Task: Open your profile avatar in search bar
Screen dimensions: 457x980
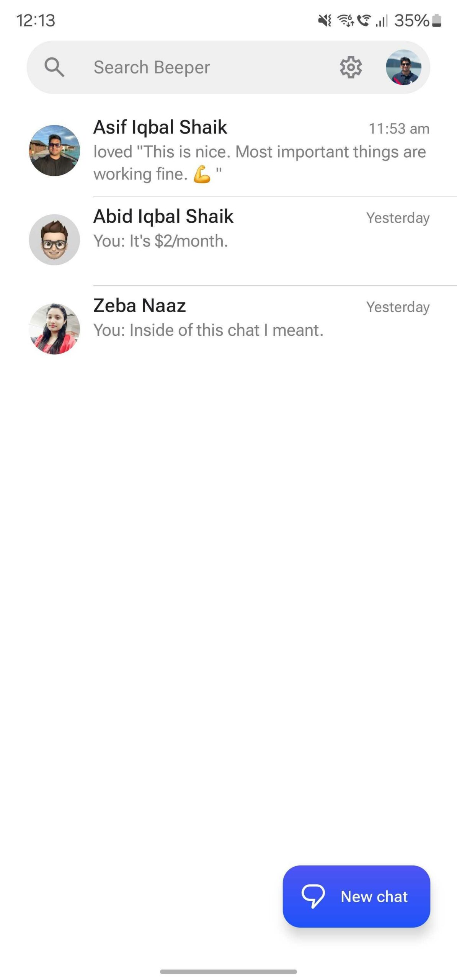Action: pos(403,67)
